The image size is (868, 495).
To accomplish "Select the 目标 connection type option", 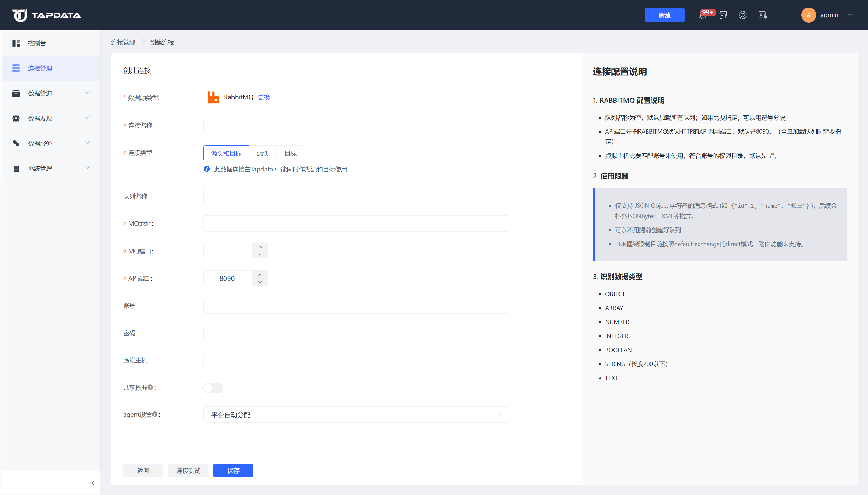I will coord(290,153).
